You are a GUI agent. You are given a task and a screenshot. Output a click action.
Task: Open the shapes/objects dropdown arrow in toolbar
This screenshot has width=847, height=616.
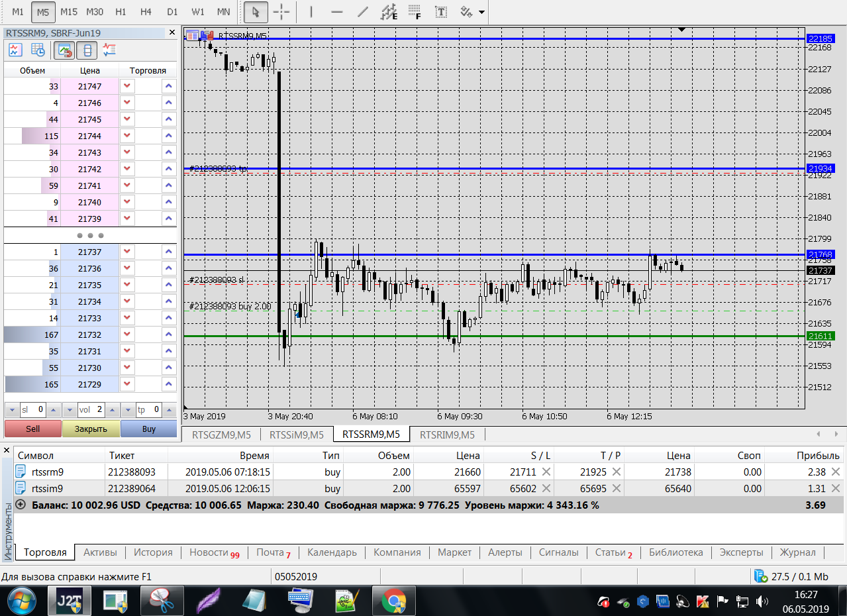(481, 12)
